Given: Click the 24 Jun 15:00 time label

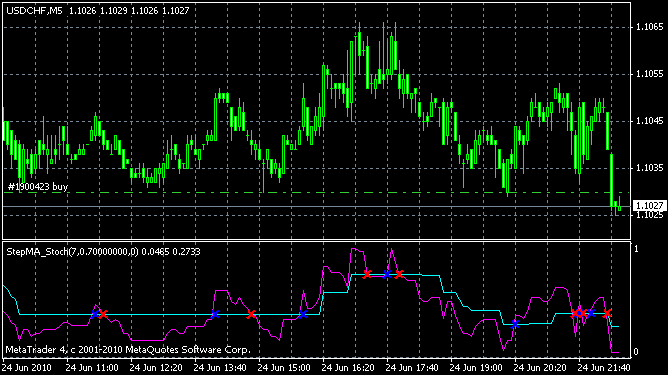Looking at the screenshot, I should click(284, 367).
